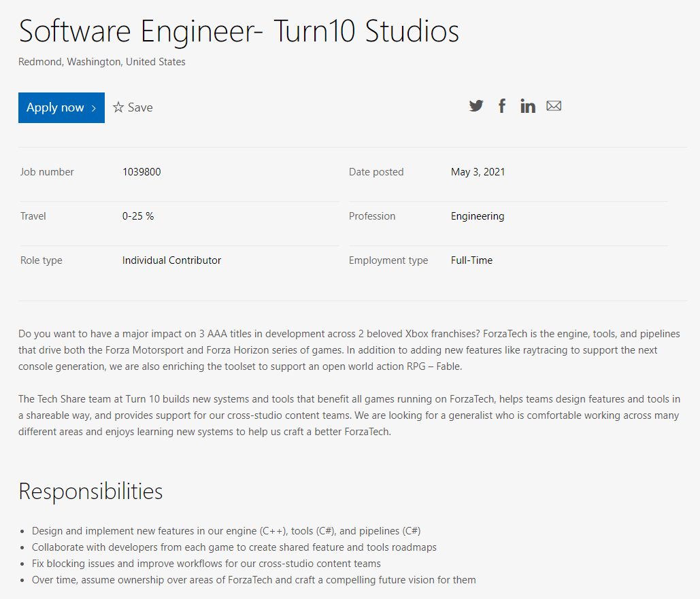Share the job on LinkedIn
This screenshot has height=599, width=700.
528,106
